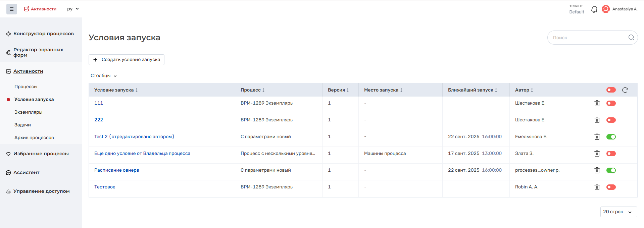The height and width of the screenshot is (228, 644).
Task: Open 'Конструктор процессов' sidebar item
Action: (x=43, y=34)
